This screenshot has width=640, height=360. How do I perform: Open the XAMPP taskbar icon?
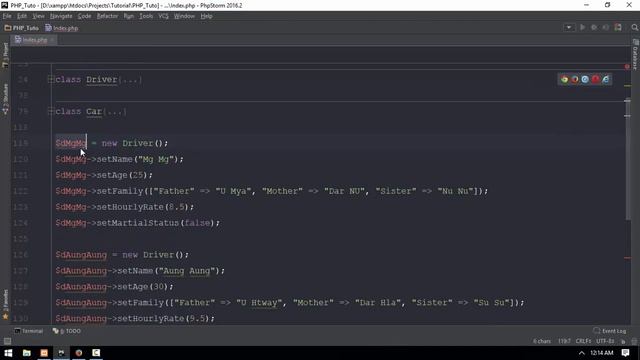coord(44,353)
